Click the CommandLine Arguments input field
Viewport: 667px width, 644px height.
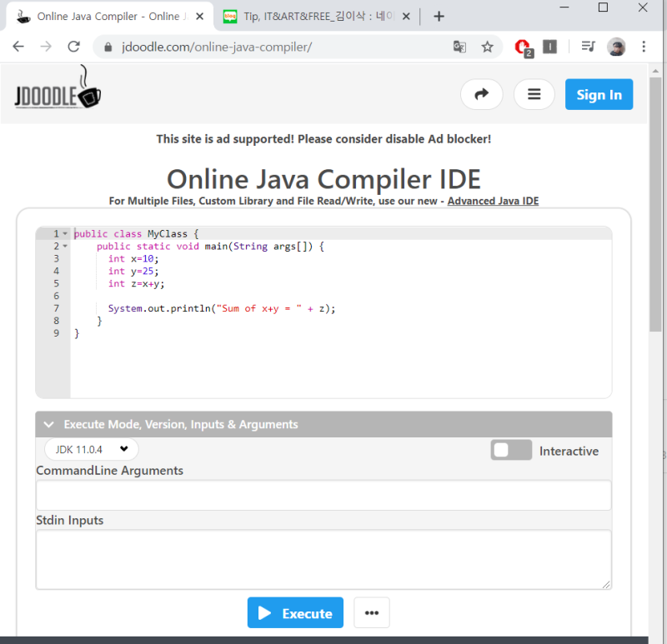coord(323,495)
